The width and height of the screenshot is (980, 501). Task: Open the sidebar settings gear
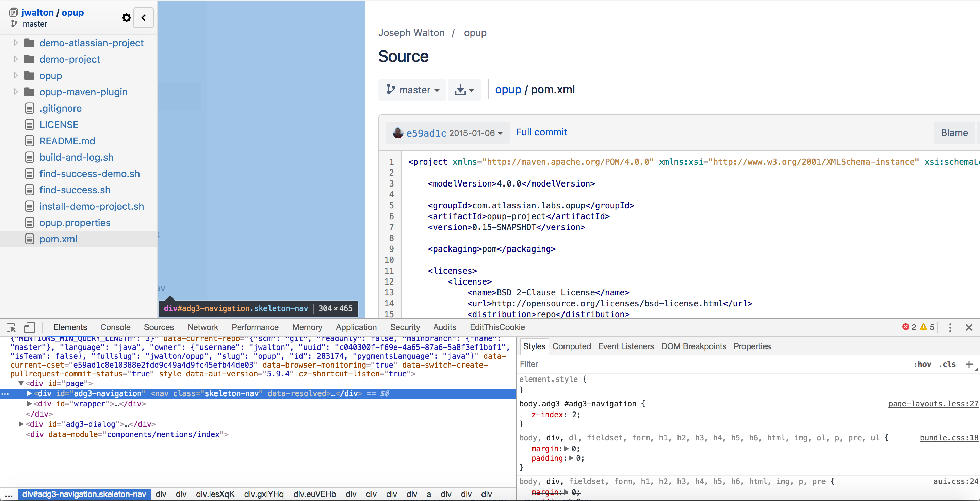point(126,17)
